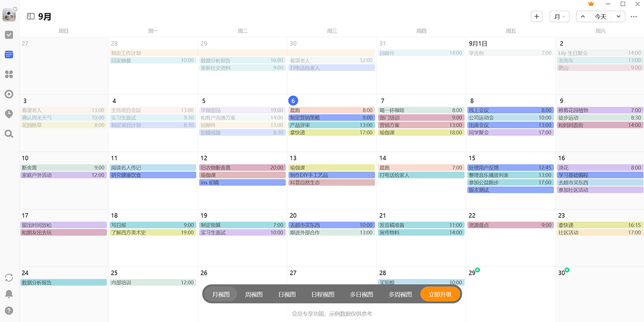Toggle the sidebar panel next to 9月
This screenshot has width=644, height=322.
coord(31,17)
